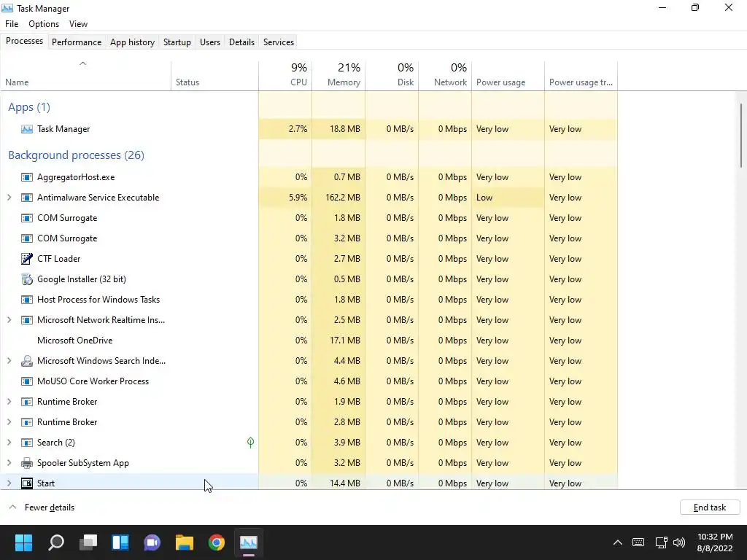The height and width of the screenshot is (560, 747).
Task: Switch to the Startup tab
Action: (x=177, y=42)
